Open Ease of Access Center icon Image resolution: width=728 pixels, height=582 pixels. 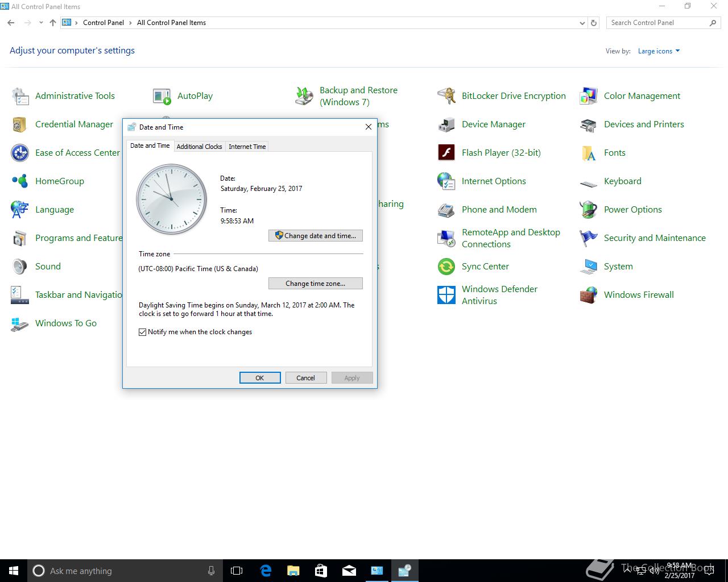coord(20,153)
